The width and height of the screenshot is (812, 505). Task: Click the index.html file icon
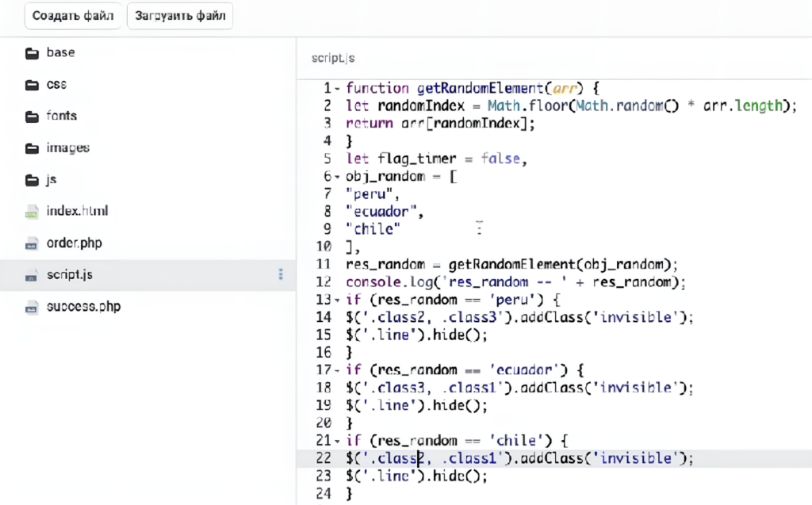[x=32, y=212]
